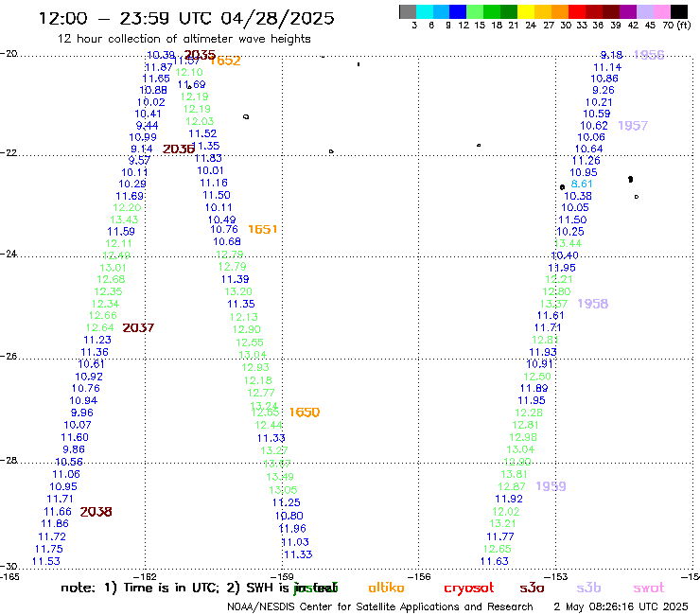Click the 'NOAA/NESDIS Center for Satellite Applications and Research' credit
The image size is (700, 615).
[x=380, y=607]
